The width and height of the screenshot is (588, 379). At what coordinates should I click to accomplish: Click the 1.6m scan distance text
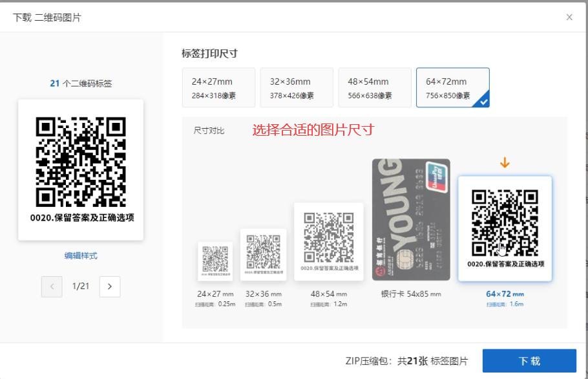[505, 304]
